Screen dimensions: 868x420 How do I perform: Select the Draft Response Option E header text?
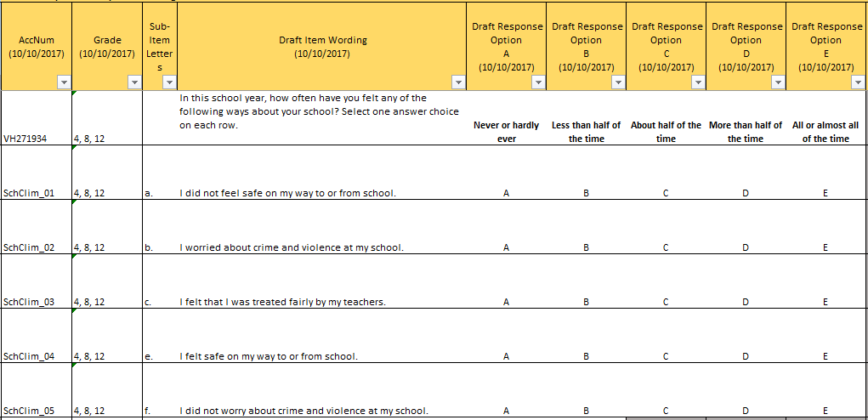(x=825, y=47)
